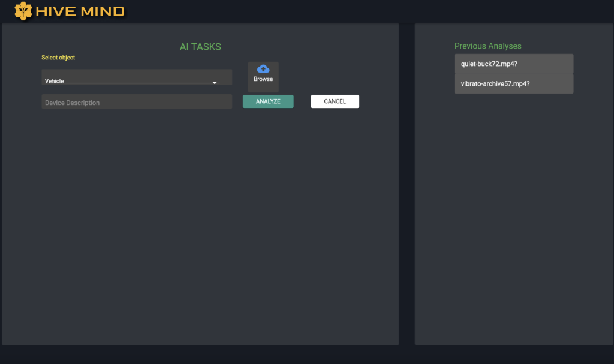This screenshot has width=614, height=364.
Task: Open the quiet-buck72.mp4 previous analysis
Action: (x=513, y=64)
